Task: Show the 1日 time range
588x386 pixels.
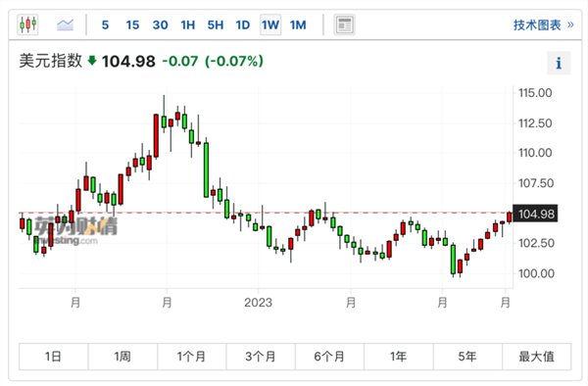Action: (x=54, y=357)
